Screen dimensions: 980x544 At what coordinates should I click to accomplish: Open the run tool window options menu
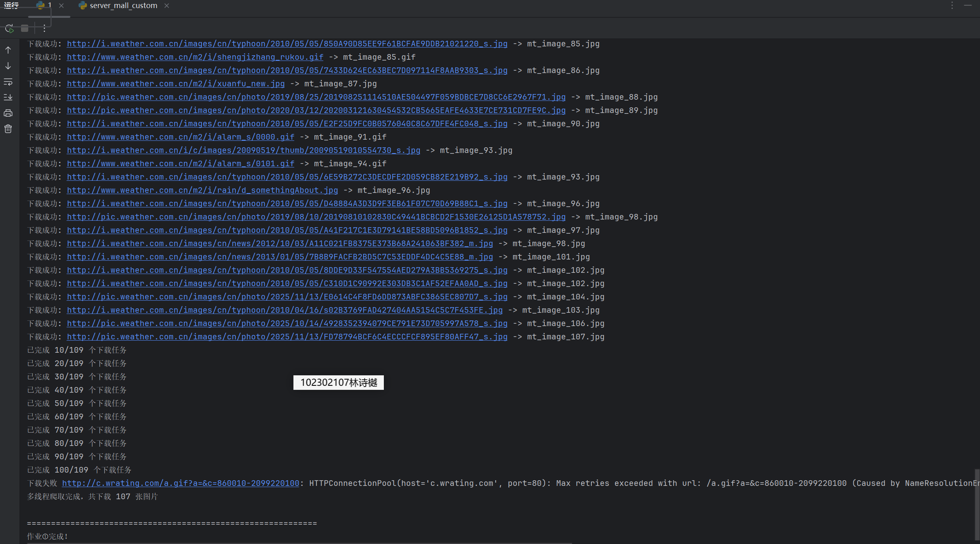click(x=952, y=6)
